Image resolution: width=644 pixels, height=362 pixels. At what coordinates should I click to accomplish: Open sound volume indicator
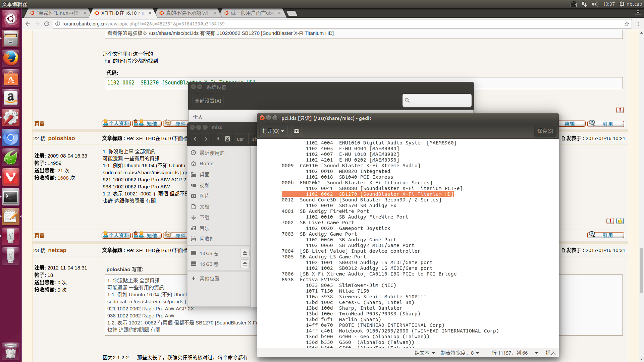[595, 4]
